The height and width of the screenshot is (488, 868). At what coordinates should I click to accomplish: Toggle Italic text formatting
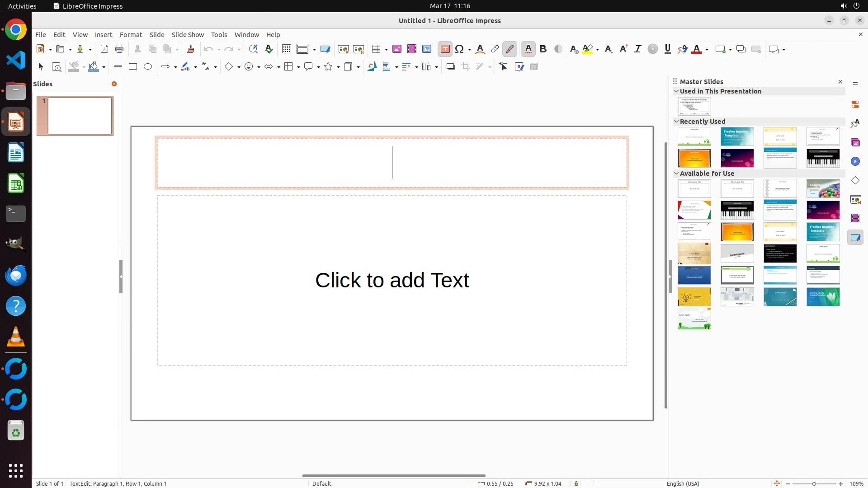click(637, 49)
